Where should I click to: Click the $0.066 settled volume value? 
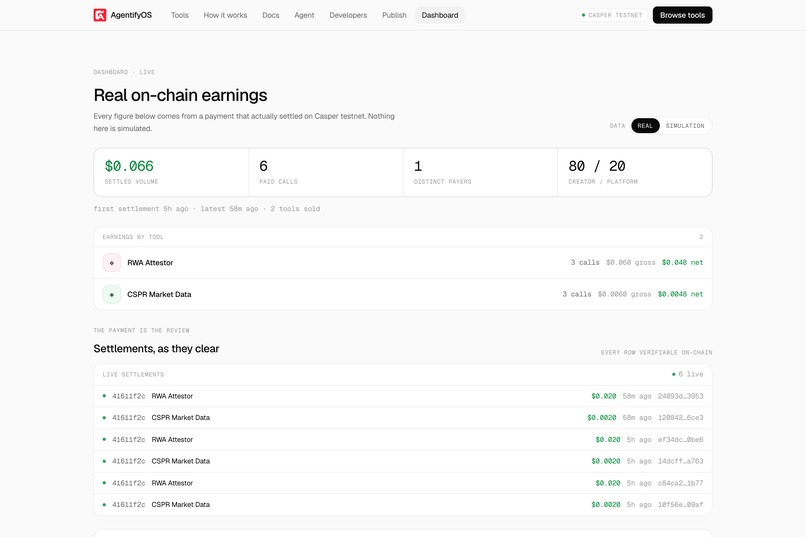pos(129,166)
